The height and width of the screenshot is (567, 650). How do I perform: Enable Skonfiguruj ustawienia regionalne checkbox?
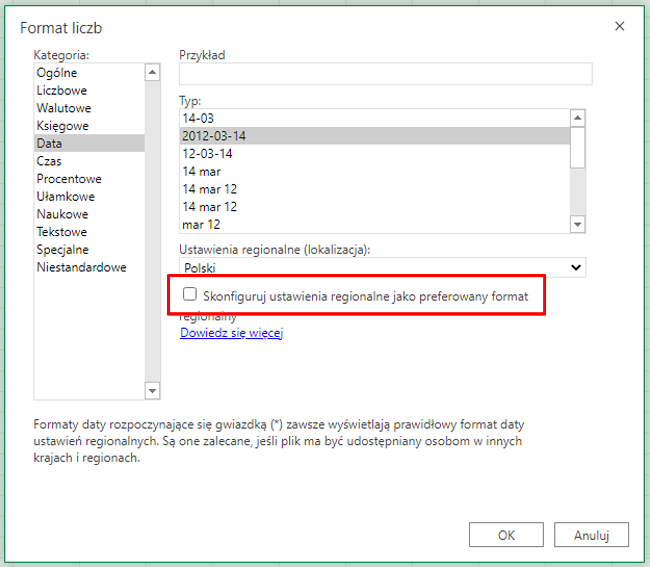[190, 294]
